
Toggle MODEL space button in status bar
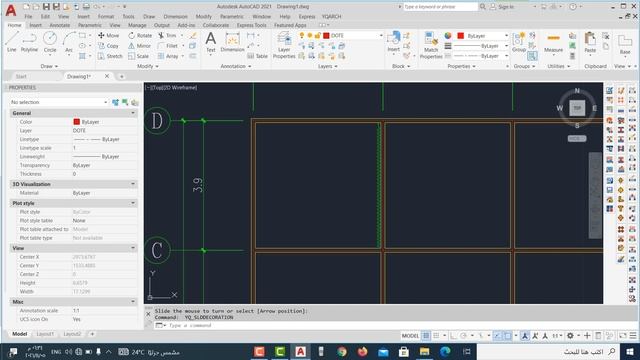click(410, 336)
